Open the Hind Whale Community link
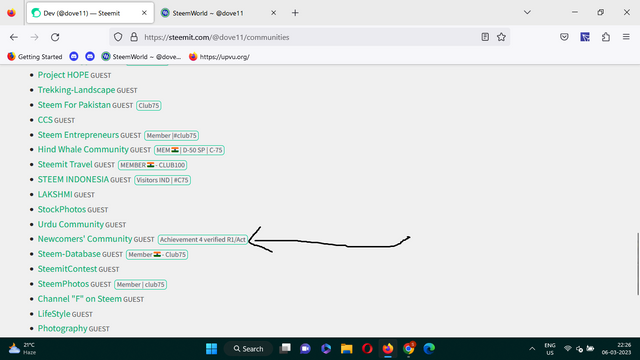The height and width of the screenshot is (360, 640). tap(83, 149)
